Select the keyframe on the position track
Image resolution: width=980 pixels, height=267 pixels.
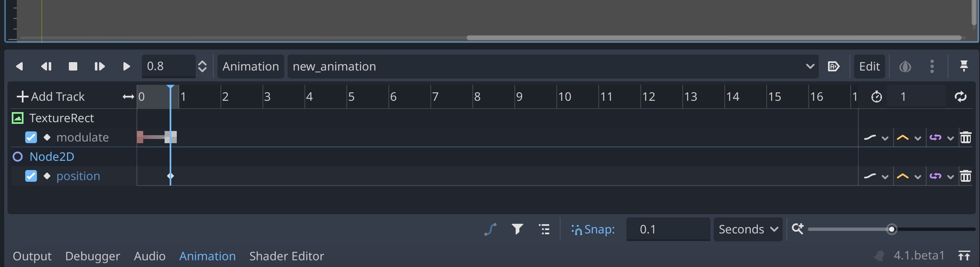[170, 176]
